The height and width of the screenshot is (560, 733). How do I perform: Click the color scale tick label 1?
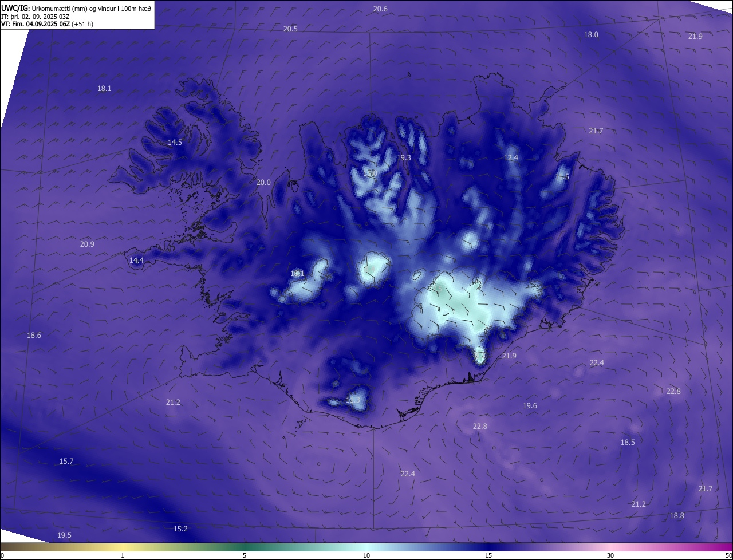(123, 555)
